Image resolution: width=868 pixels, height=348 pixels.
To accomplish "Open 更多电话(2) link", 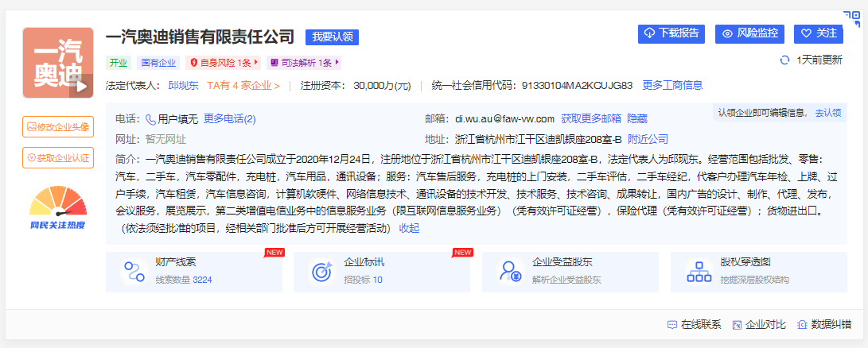I will click(x=230, y=118).
